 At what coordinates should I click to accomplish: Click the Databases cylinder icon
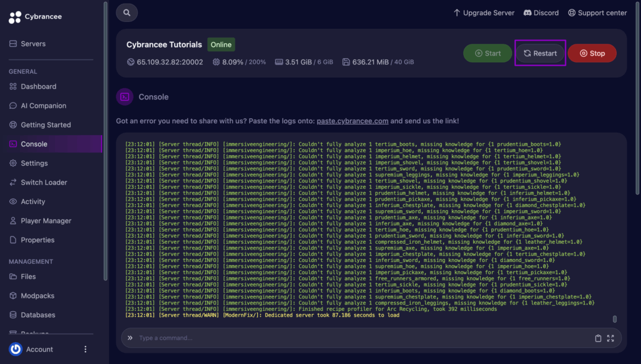coord(13,315)
